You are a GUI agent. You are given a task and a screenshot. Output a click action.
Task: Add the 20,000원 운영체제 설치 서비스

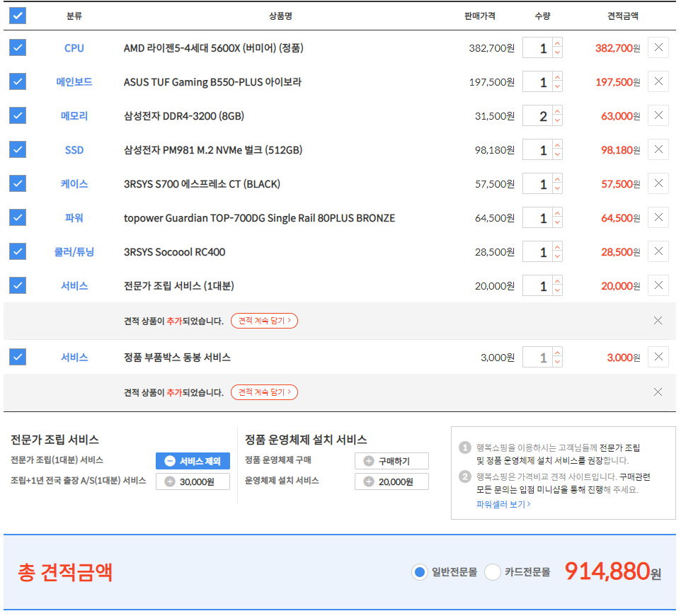tap(391, 481)
